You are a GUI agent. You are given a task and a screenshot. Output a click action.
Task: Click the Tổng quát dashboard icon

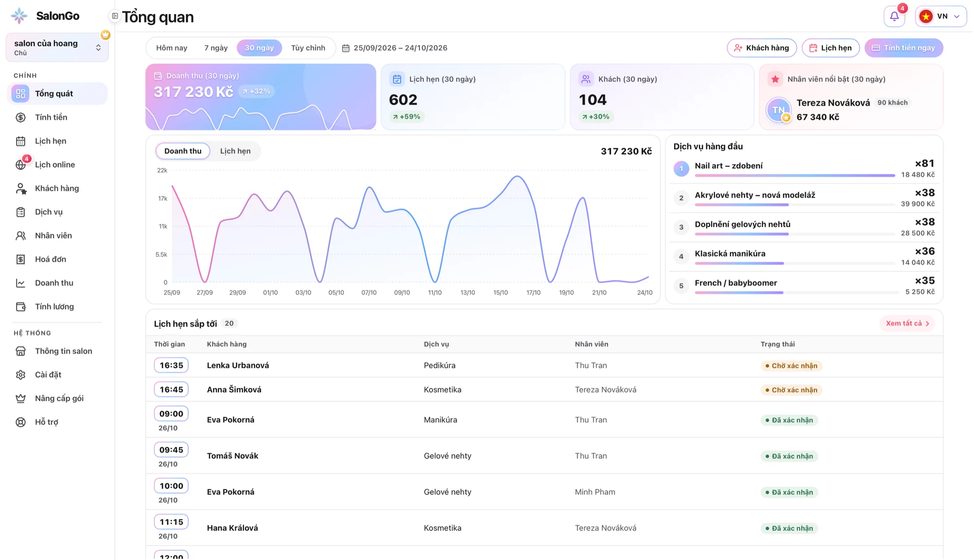click(x=20, y=93)
